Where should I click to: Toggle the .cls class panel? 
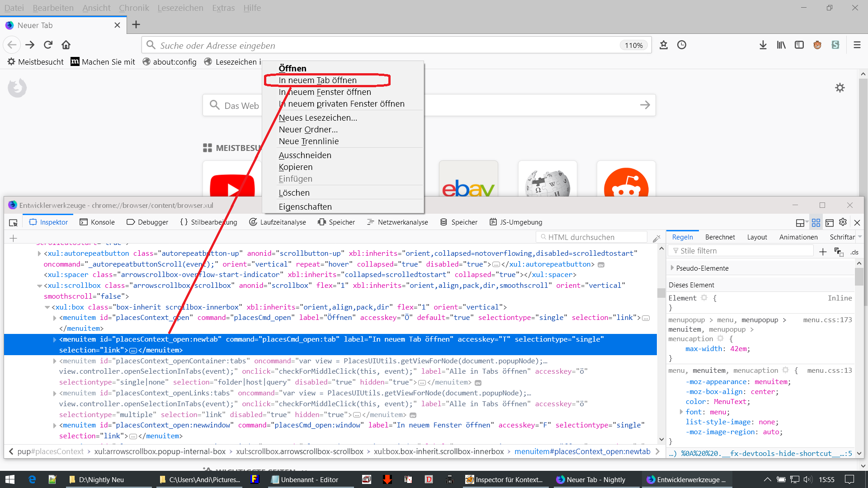[x=854, y=252]
